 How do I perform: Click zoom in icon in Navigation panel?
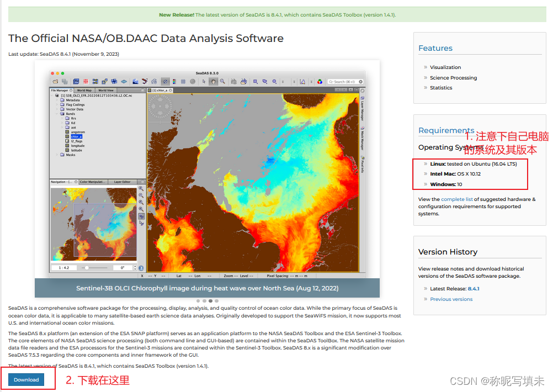coord(141,188)
